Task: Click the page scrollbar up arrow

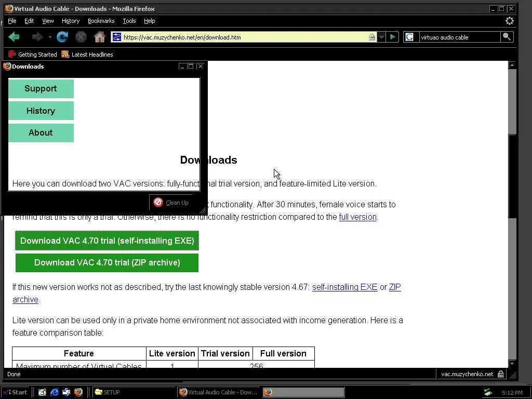Action: [512, 65]
